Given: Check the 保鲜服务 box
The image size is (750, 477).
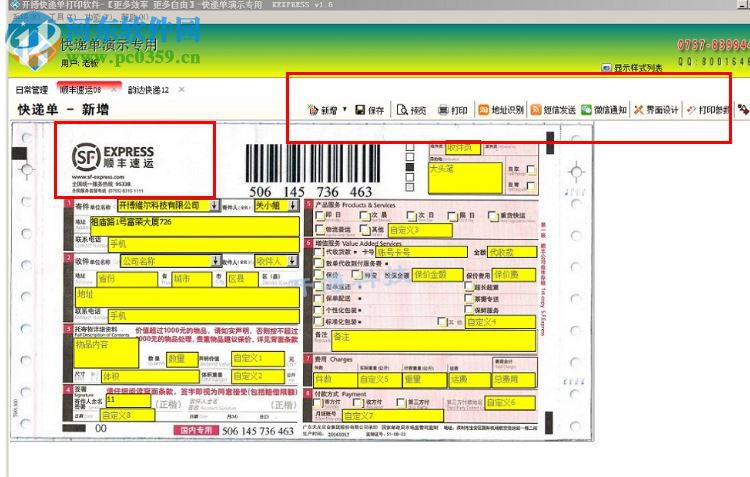Looking at the screenshot, I should tap(469, 310).
